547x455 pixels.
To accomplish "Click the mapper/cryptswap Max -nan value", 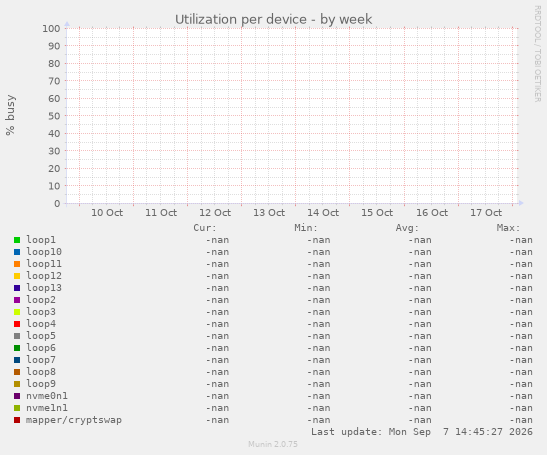I will (x=521, y=420).
